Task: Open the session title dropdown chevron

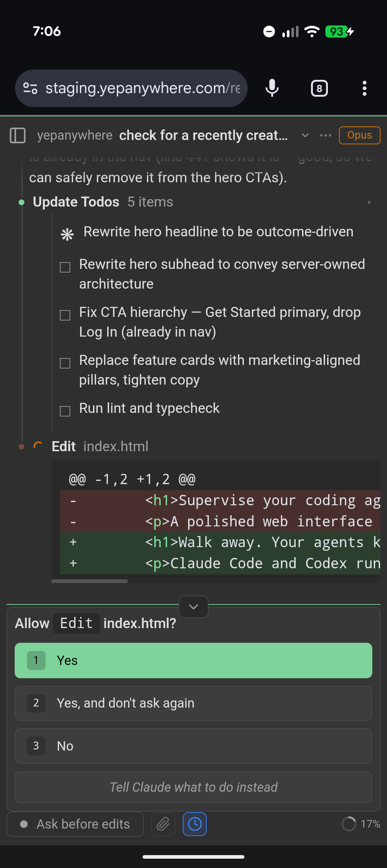Action: tap(305, 135)
